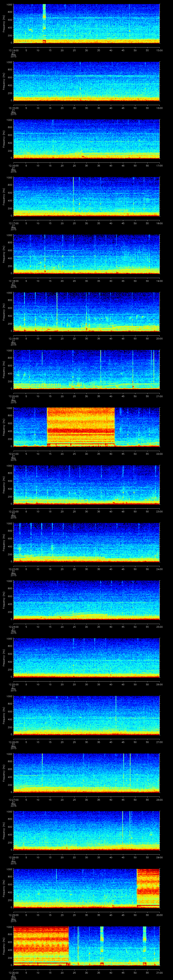The image size is (173, 980).
Task: Click the '12:29:00' time label
Action: tap(13, 915)
